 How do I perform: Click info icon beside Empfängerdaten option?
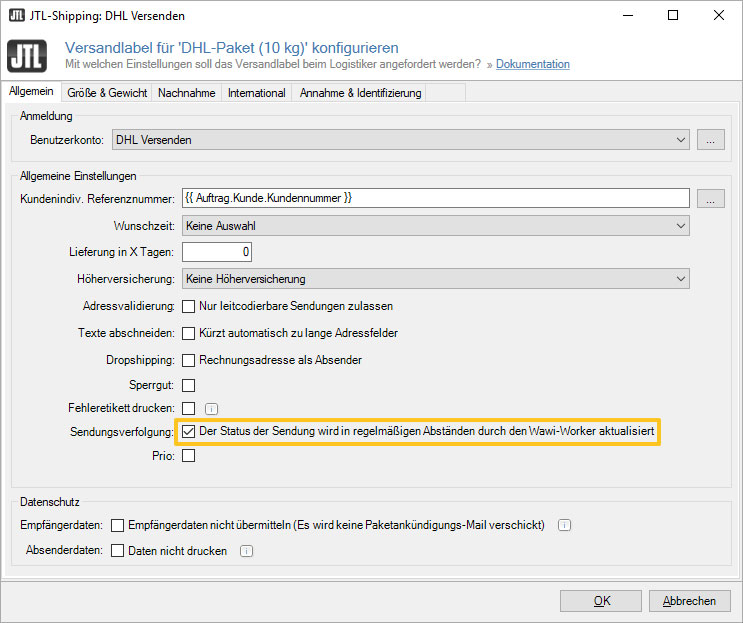point(564,524)
